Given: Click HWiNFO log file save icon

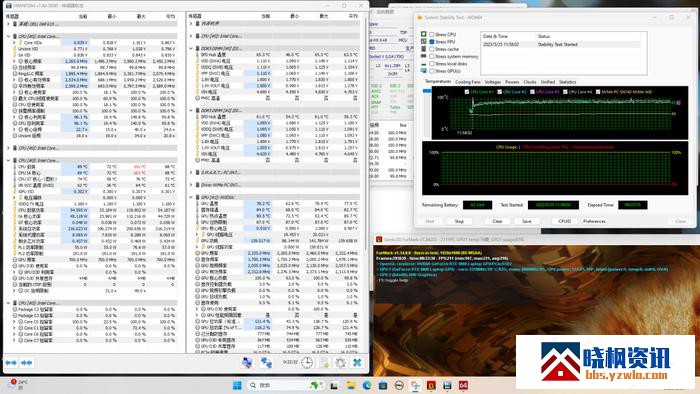Looking at the screenshot, I should (324, 362).
